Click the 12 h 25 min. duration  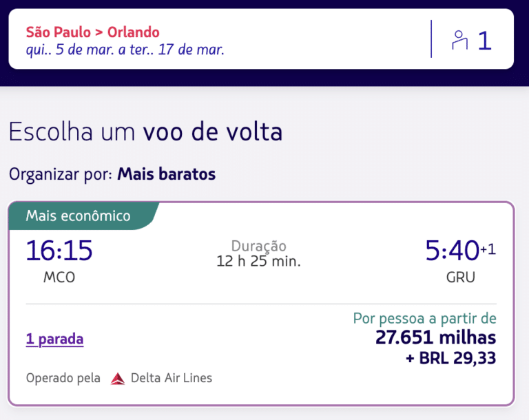[258, 262]
